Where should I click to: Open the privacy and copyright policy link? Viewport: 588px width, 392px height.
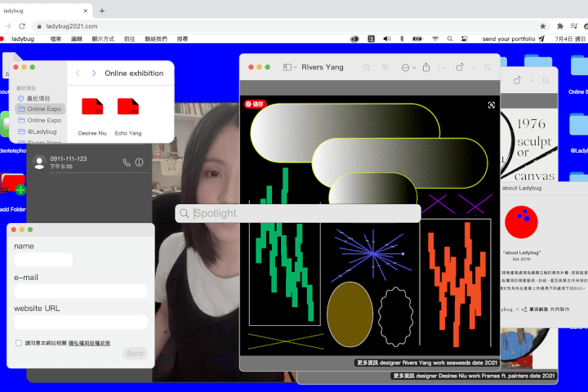(x=89, y=343)
